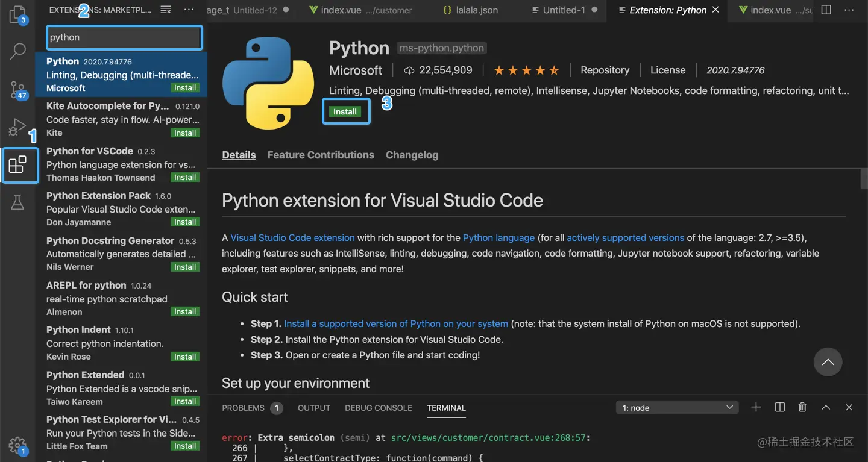Switch to Feature Contributions tab
This screenshot has width=868, height=462.
(321, 155)
